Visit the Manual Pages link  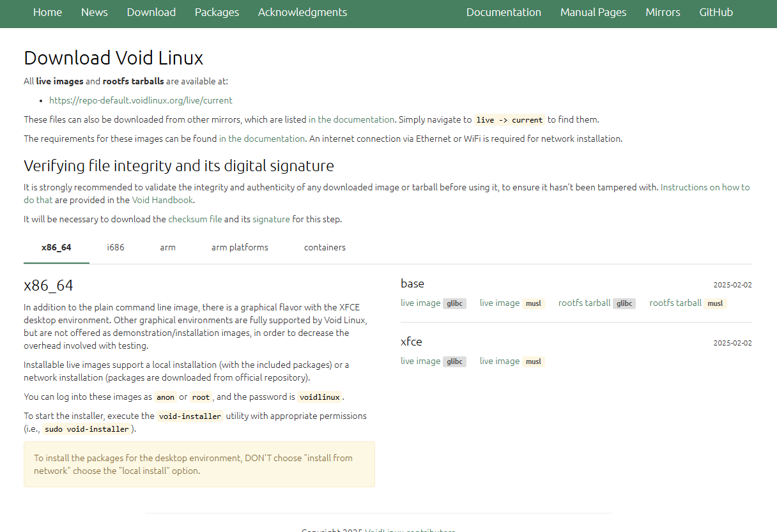[x=593, y=12]
